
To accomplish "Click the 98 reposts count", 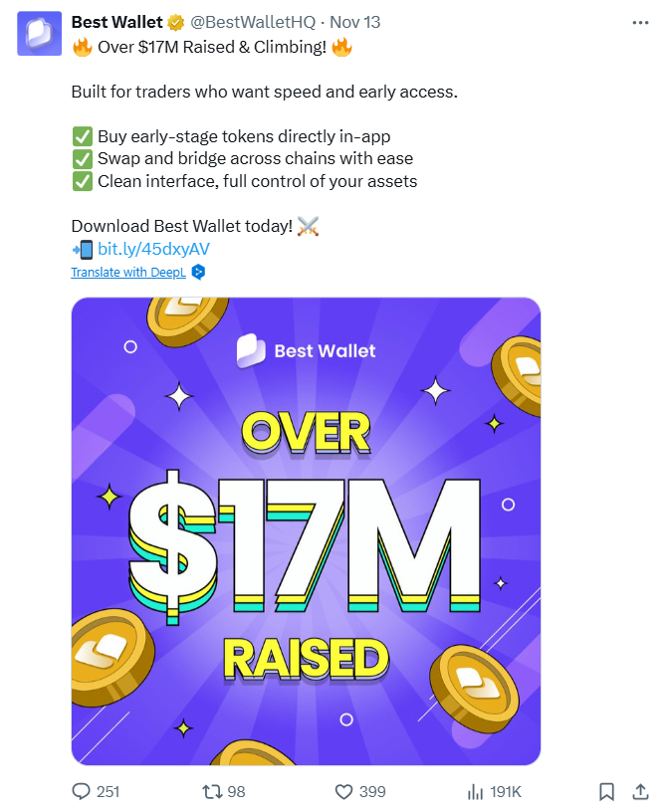I will (x=236, y=791).
